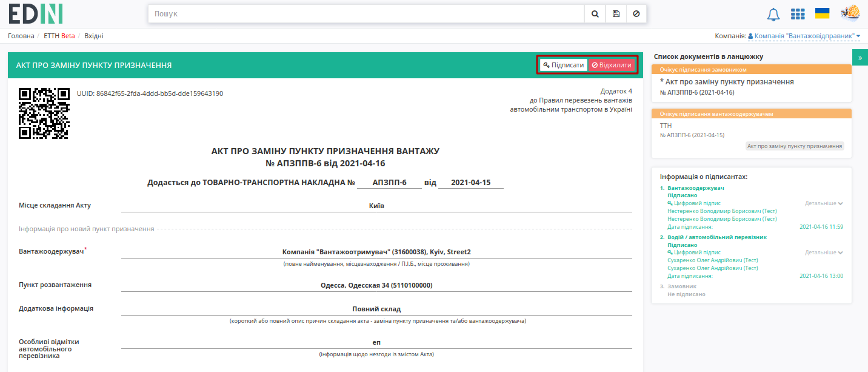Click № АПЗППВ-6 (2021-04-16) in chain card
This screenshot has height=372, width=868.
[x=697, y=92]
